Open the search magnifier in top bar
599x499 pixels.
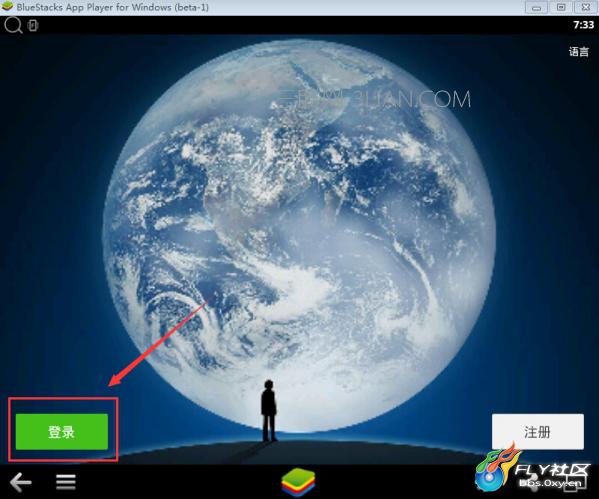(x=13, y=25)
